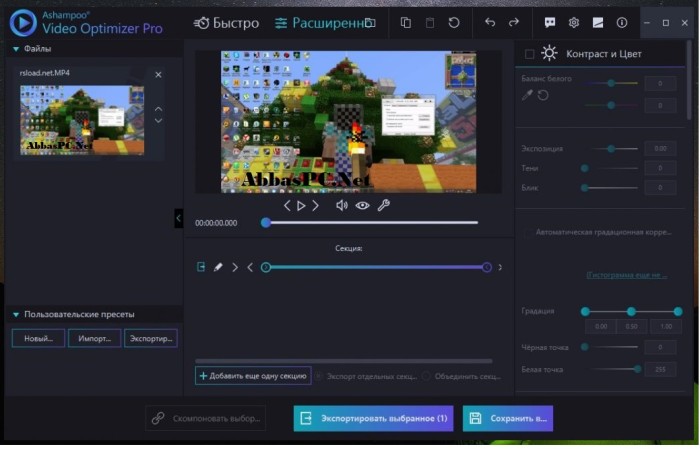Screen dimensions: 700x449
Task: Click the Блик slider handle
Action: pyautogui.click(x=584, y=188)
